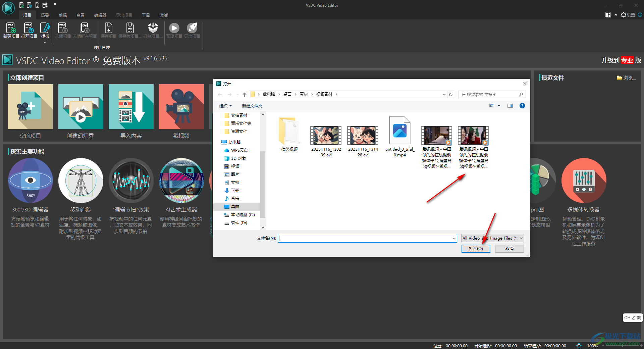This screenshot has width=644, height=349.
Task: Expand the address bar history dropdown
Action: (444, 95)
